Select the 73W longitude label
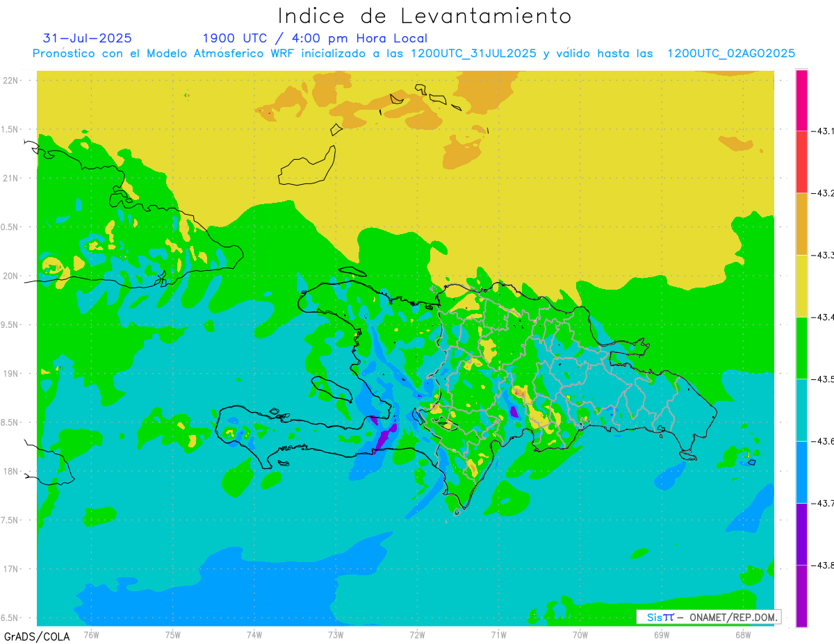The image size is (834, 644). click(x=336, y=635)
